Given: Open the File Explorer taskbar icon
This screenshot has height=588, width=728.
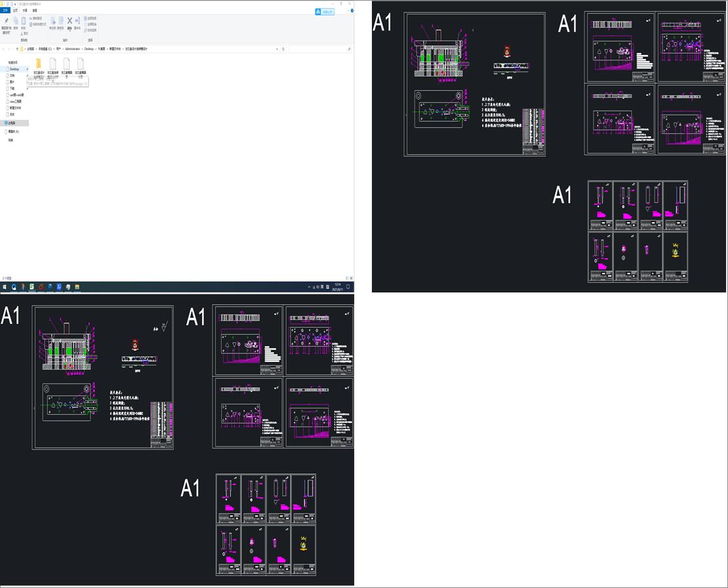Looking at the screenshot, I should pos(77,287).
